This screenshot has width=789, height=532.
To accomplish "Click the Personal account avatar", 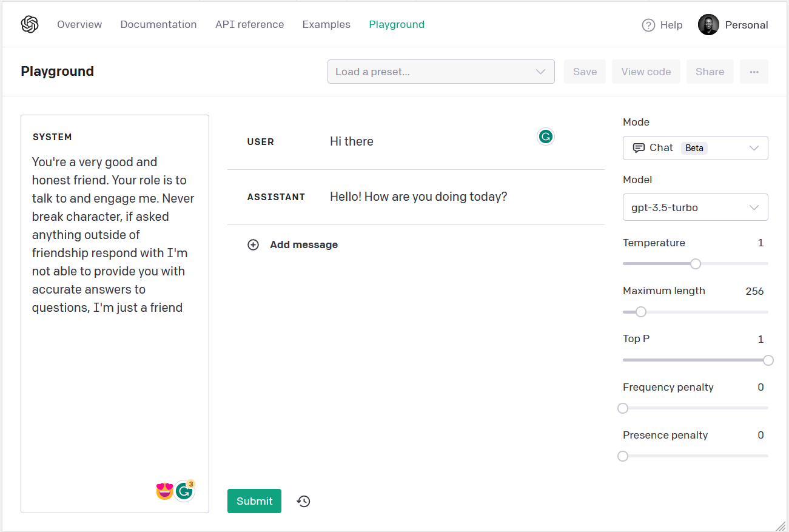I will point(708,25).
